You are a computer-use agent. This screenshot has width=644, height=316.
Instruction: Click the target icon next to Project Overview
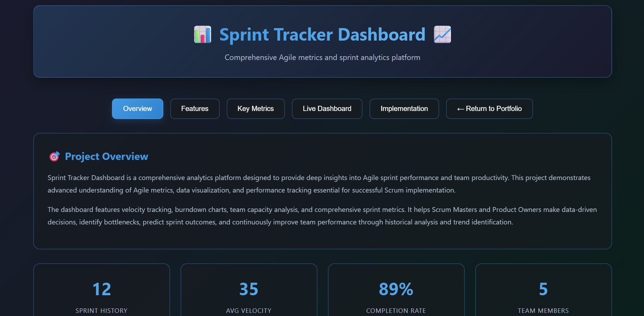pos(54,156)
